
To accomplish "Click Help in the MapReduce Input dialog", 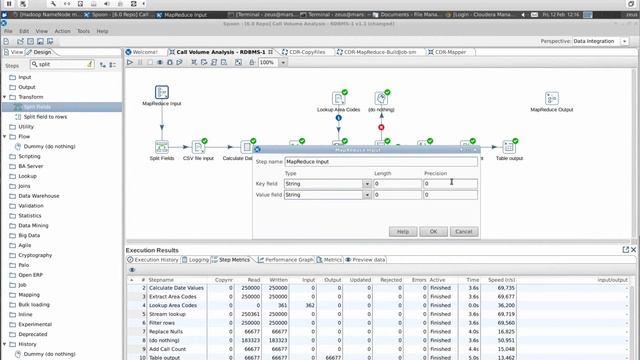I will coord(403,231).
